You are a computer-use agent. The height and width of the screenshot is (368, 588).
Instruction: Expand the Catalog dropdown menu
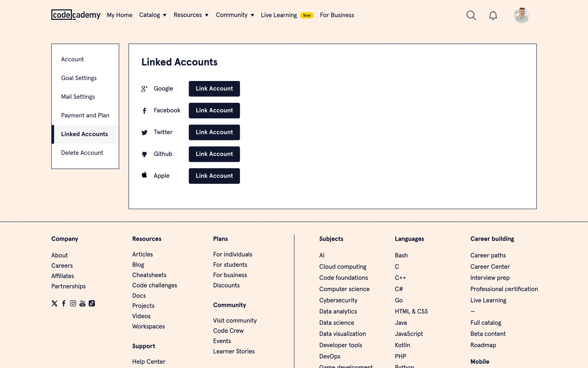[x=153, y=15]
